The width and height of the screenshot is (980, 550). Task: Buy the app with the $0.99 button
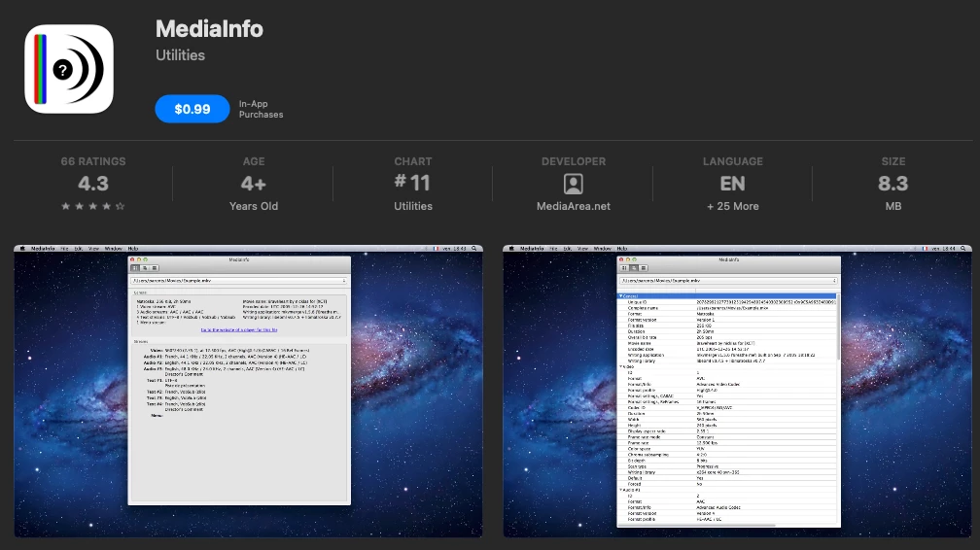click(x=192, y=109)
